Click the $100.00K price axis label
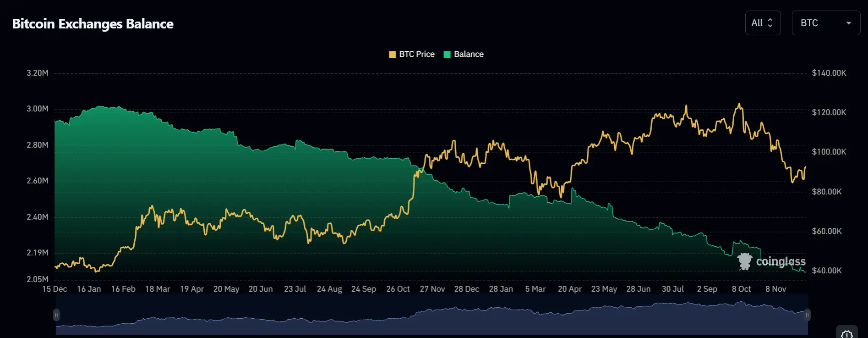The width and height of the screenshot is (868, 338). [829, 152]
